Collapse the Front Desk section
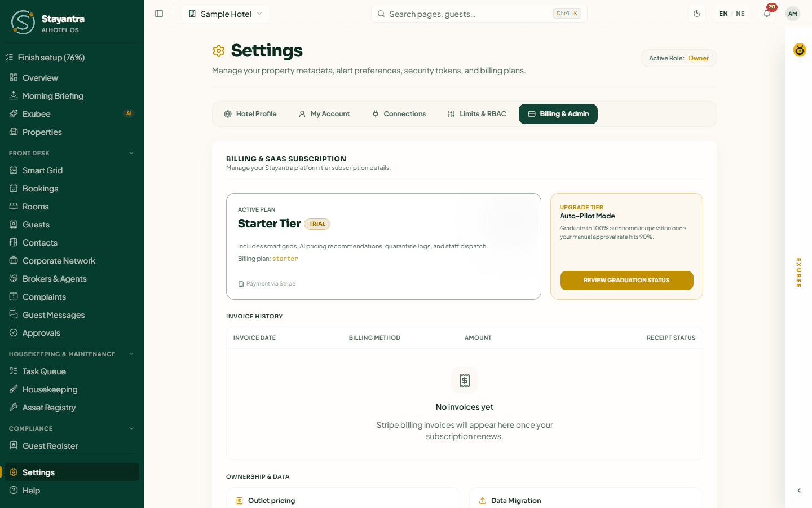812x508 pixels. (72, 153)
